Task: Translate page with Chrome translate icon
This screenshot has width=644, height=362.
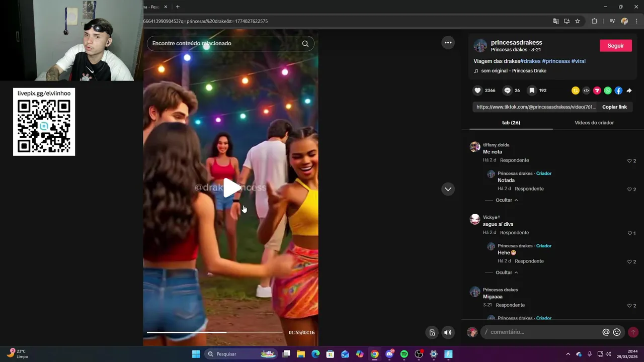Action: point(556,21)
